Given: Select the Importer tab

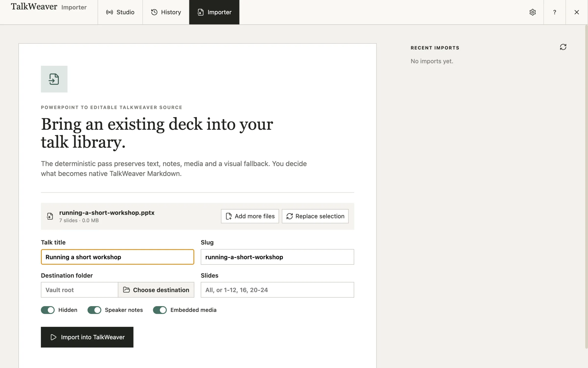Looking at the screenshot, I should pos(214,12).
